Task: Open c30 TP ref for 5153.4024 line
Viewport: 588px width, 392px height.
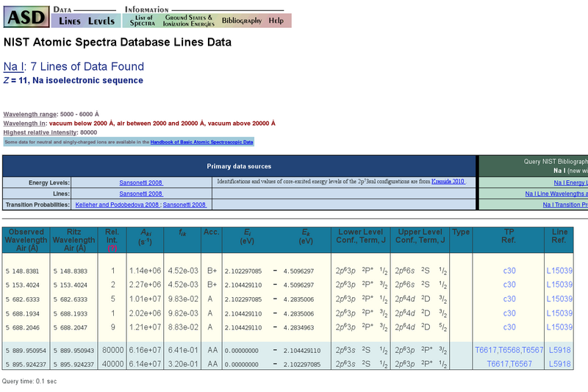Action: point(509,285)
